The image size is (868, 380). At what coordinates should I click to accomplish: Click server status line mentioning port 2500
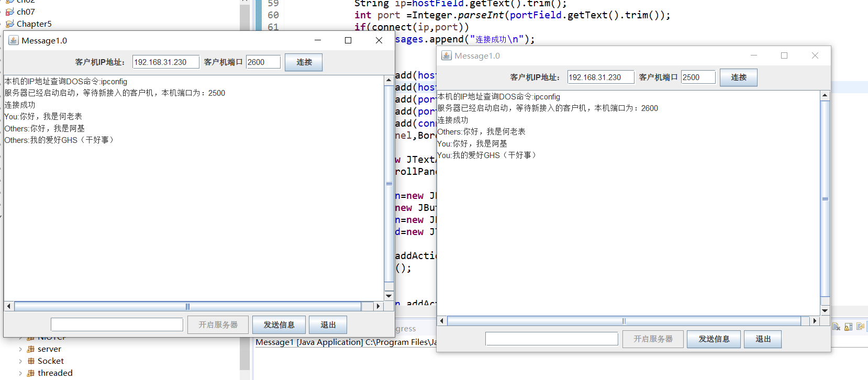coord(115,93)
